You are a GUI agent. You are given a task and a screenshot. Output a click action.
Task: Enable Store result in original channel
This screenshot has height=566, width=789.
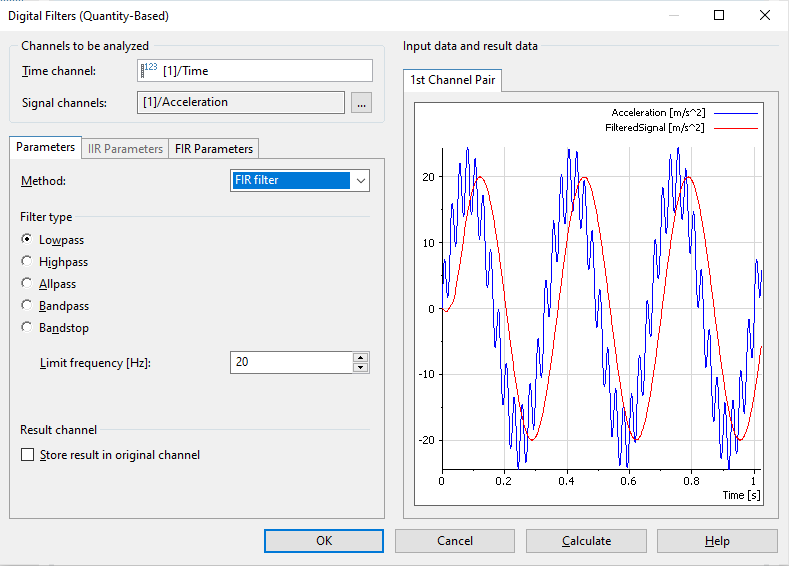tap(28, 455)
